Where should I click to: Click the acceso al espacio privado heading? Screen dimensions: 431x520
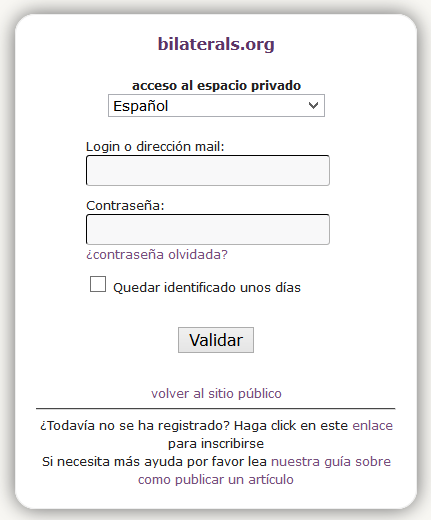tap(216, 86)
